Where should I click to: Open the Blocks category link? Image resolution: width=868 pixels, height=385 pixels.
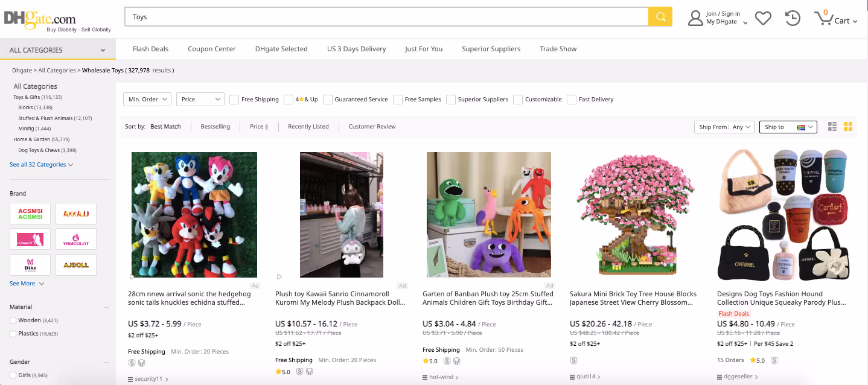tap(35, 107)
